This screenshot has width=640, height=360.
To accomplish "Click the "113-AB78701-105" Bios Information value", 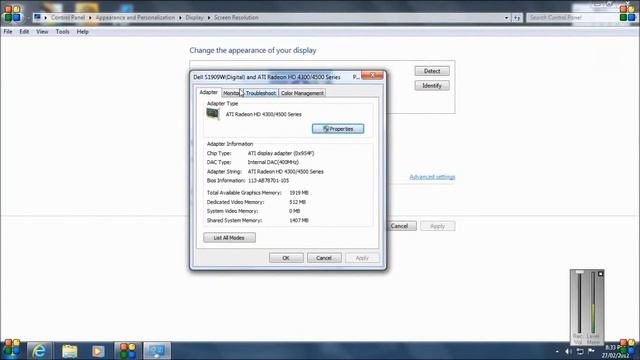I will point(268,180).
